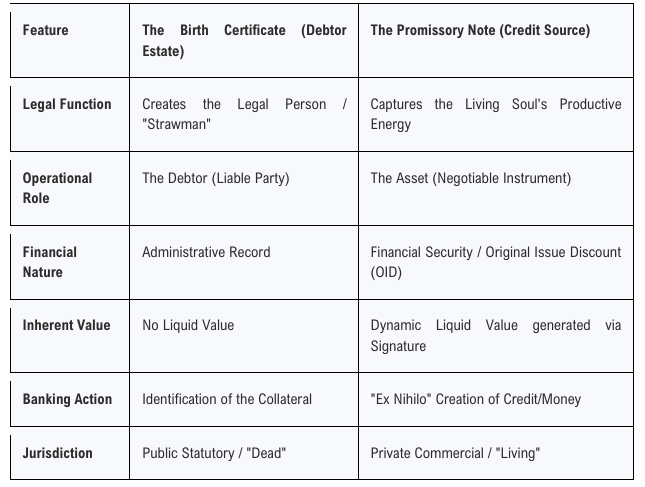Viewport: 645px width, 487px height.
Task: Select "Identification of the Collateral" cell
Action: [x=227, y=399]
